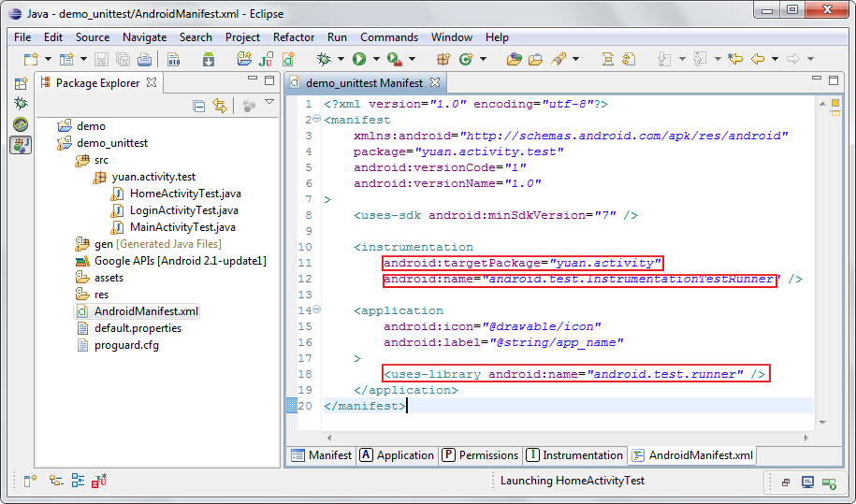This screenshot has width=856, height=504.
Task: Open the Back history dropdown arrow
Action: click(775, 59)
